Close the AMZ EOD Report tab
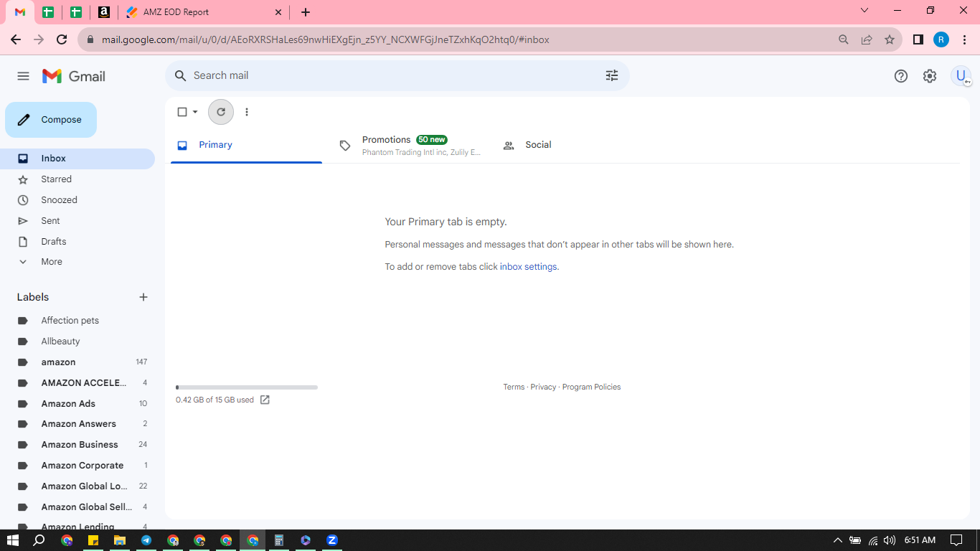 point(279,12)
